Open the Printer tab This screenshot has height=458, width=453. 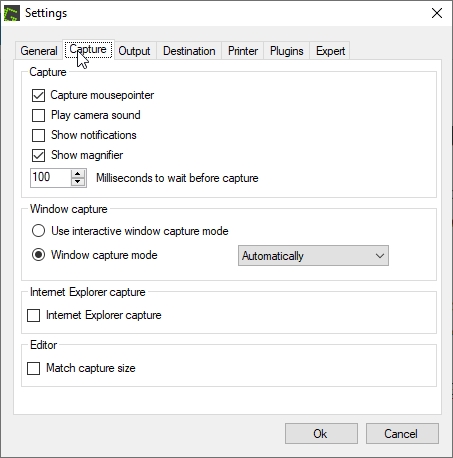(x=243, y=51)
